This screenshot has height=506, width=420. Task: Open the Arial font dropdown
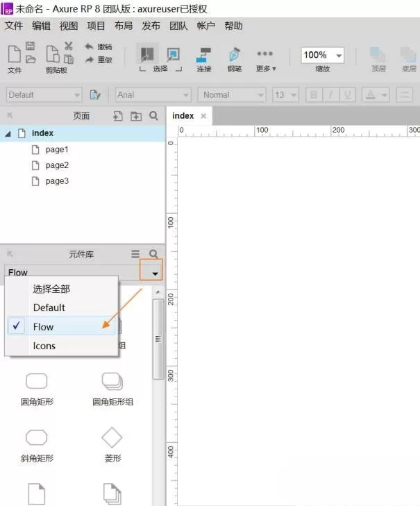(153, 95)
